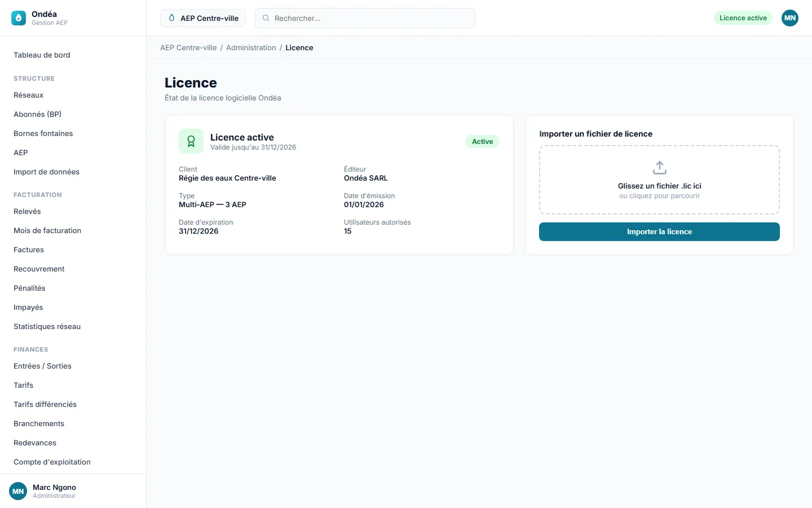The height and width of the screenshot is (508, 812).
Task: Open Tableau de bord
Action: click(x=73, y=55)
